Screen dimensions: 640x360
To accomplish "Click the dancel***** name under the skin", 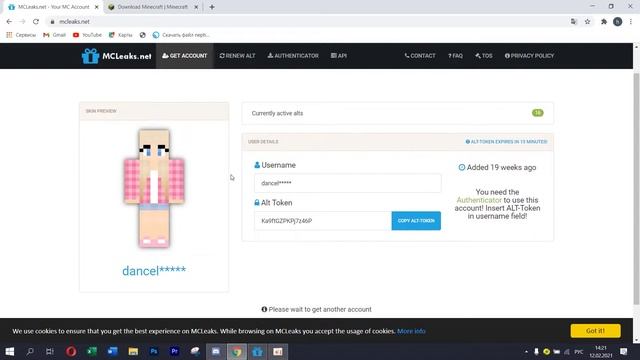I will click(x=154, y=271).
